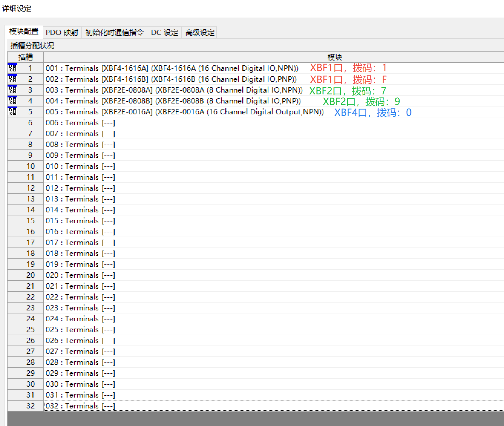Click the module icon for slot 5
The width and height of the screenshot is (504, 426).
click(12, 112)
